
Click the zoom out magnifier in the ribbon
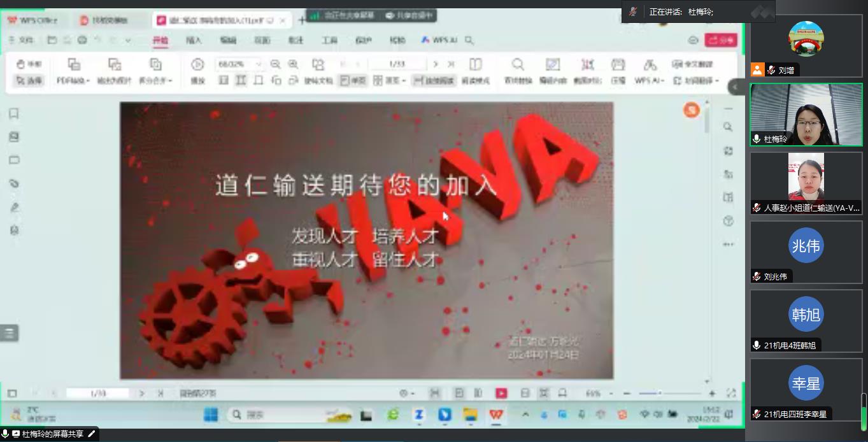click(275, 64)
